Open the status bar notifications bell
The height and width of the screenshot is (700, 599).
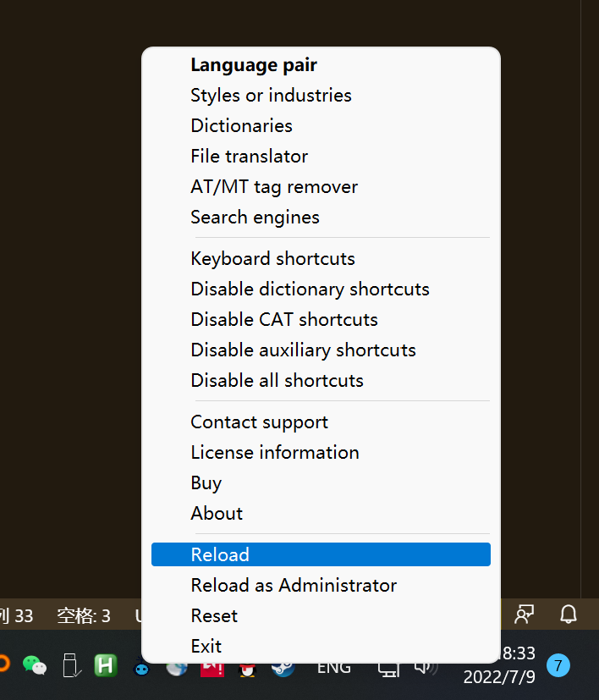point(569,614)
